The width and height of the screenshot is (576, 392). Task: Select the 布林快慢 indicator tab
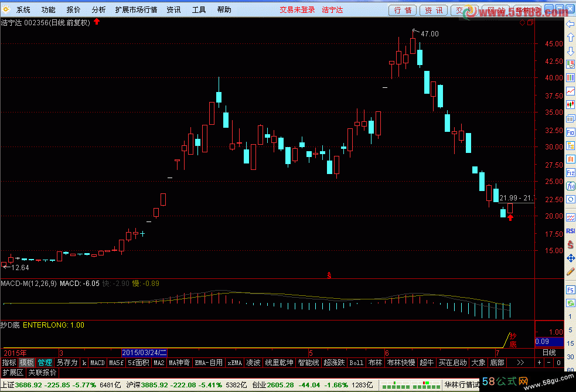[401, 363]
